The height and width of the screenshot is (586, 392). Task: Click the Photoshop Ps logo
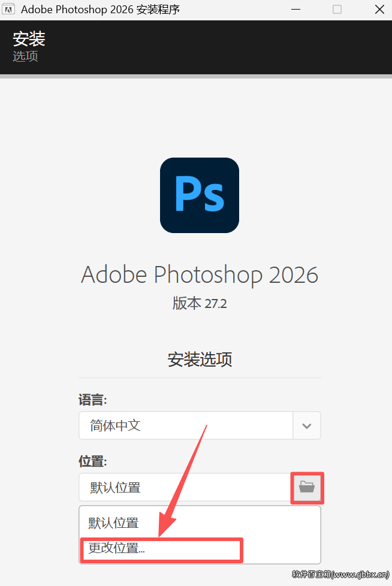(200, 195)
